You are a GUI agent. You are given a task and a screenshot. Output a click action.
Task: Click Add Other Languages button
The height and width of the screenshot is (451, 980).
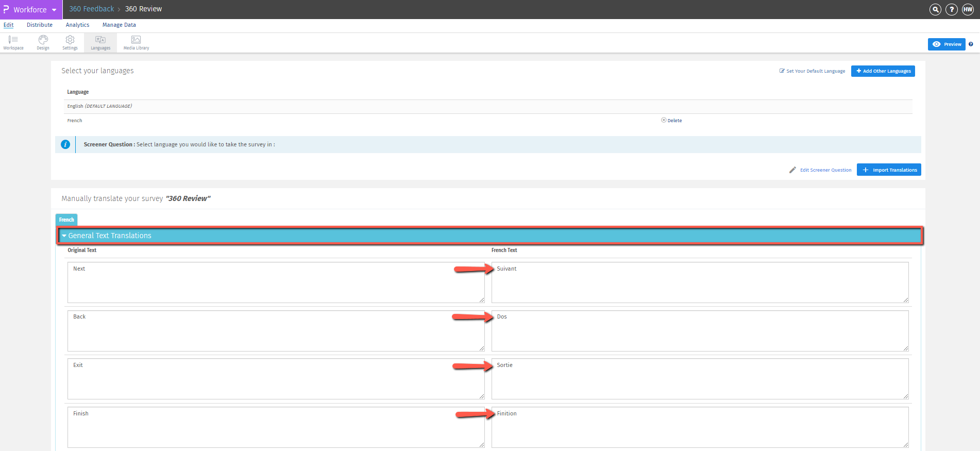pyautogui.click(x=883, y=71)
